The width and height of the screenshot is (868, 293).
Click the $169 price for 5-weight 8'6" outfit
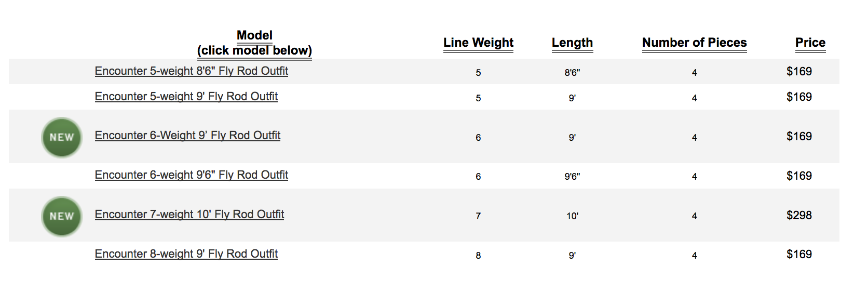click(799, 72)
